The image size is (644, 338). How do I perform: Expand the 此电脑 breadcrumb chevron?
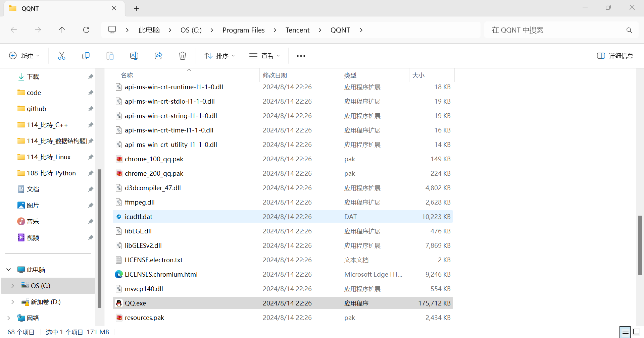click(x=170, y=30)
